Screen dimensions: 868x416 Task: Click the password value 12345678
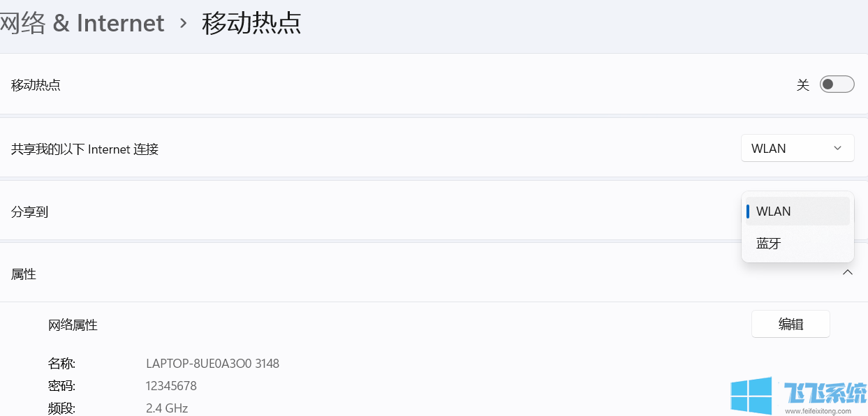pos(170,386)
